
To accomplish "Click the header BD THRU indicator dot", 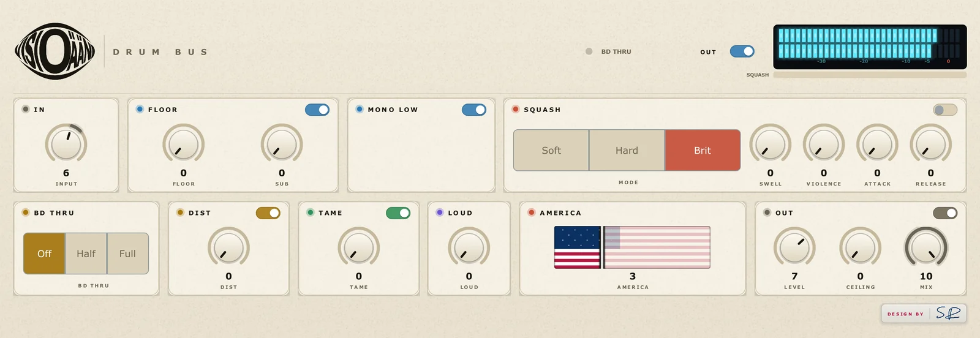I will [589, 51].
